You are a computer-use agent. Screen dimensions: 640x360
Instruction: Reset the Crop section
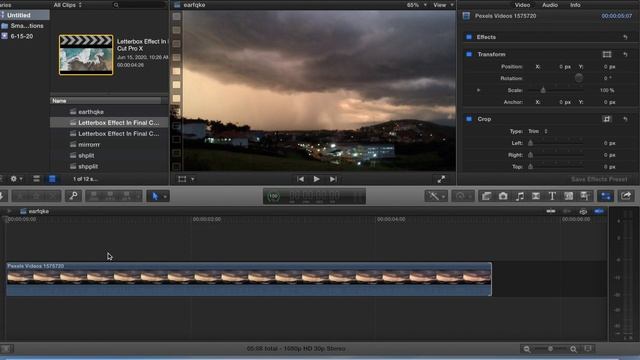coord(625,119)
